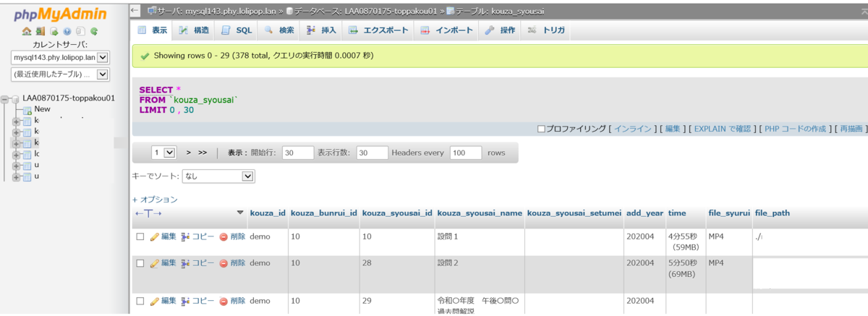Image resolution: width=868 pixels, height=316 pixels.
Task: Click column options triangle in table header
Action: click(240, 213)
